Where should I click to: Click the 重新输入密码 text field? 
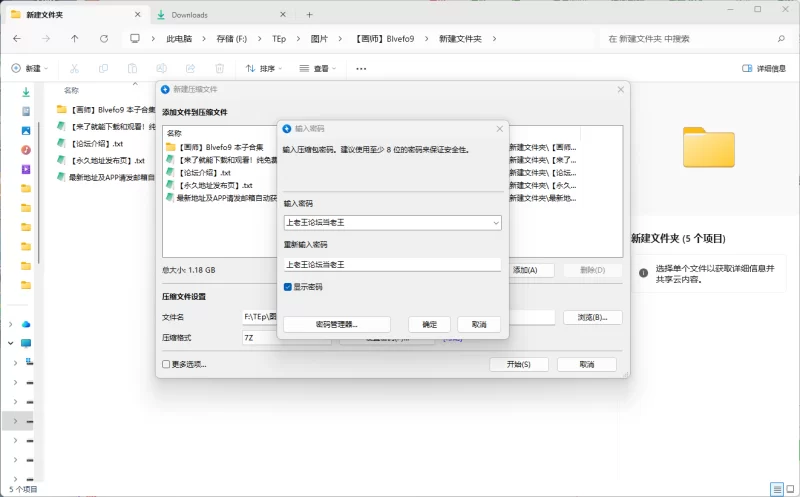[392, 265]
